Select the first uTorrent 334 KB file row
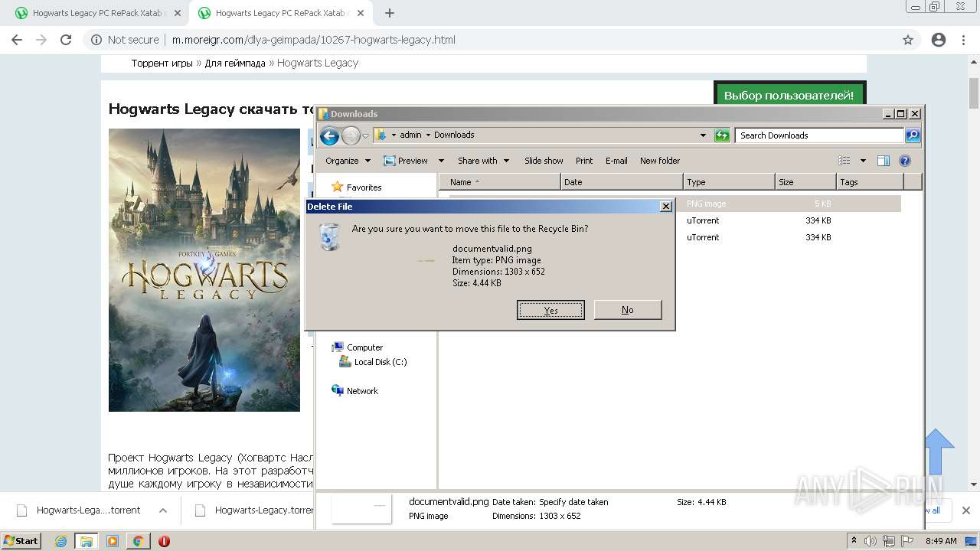The height and width of the screenshot is (551, 980). point(789,220)
